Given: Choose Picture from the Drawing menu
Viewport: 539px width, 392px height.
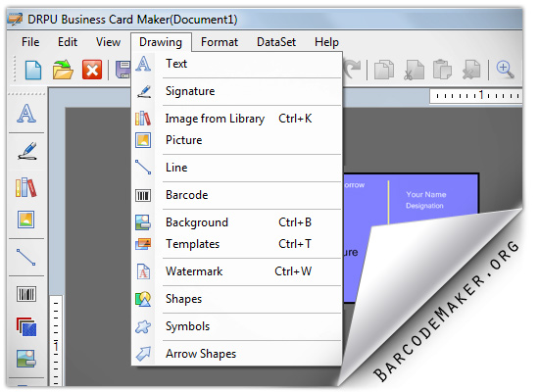Looking at the screenshot, I should pyautogui.click(x=237, y=140).
